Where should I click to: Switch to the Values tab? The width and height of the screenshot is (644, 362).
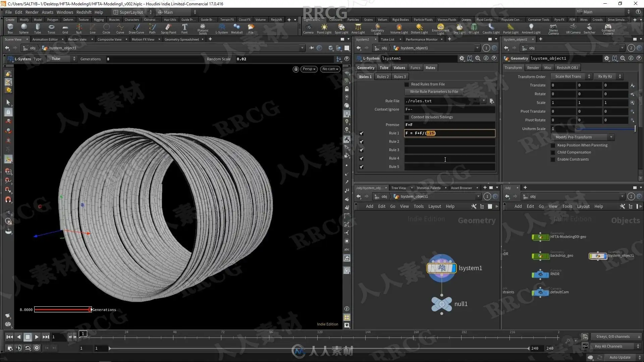click(x=399, y=68)
